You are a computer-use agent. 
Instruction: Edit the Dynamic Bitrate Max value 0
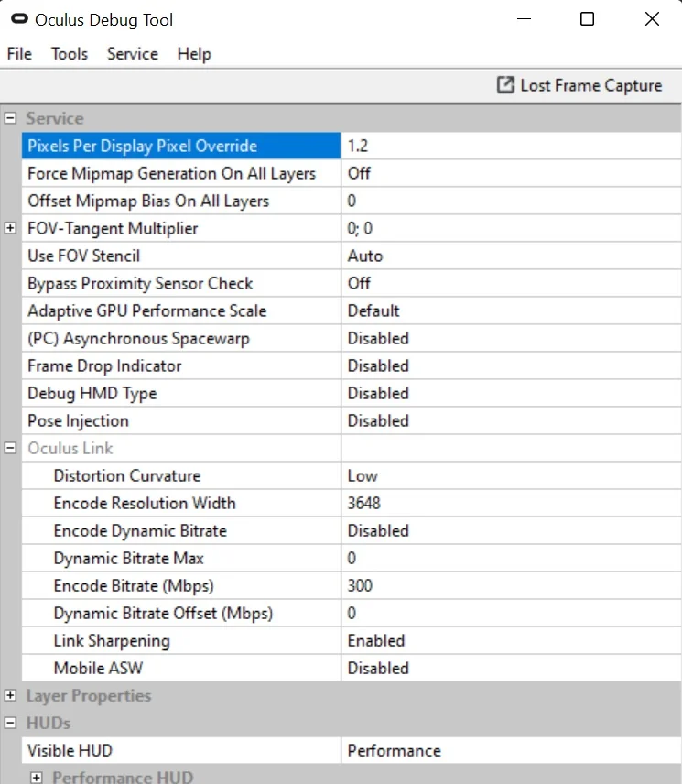[511, 558]
